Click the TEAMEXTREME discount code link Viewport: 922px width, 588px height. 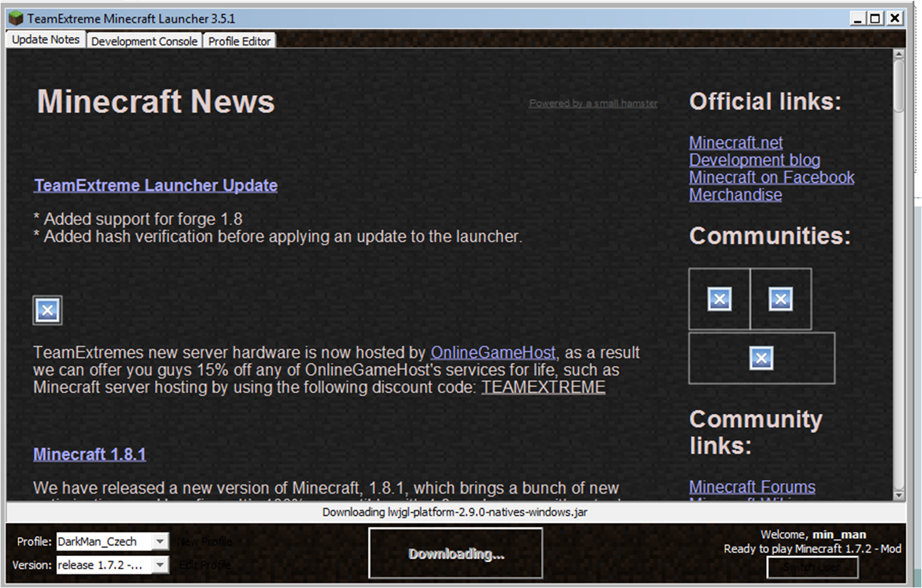[x=543, y=387]
